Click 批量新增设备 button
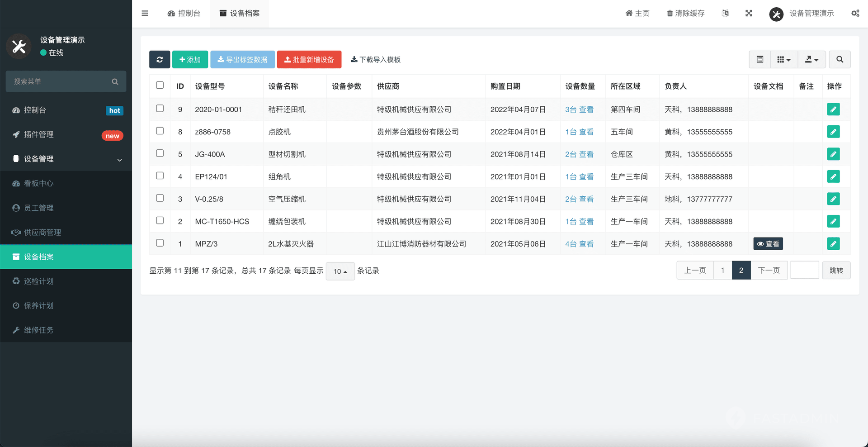868x447 pixels. click(x=309, y=59)
